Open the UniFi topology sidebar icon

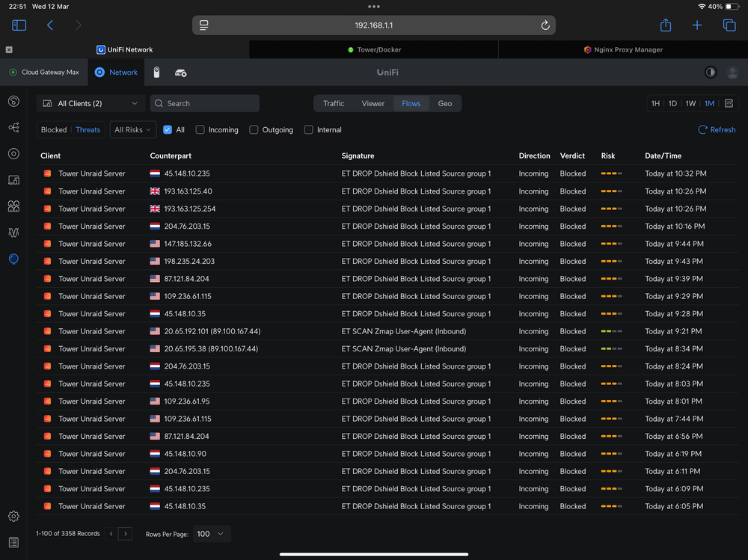[13, 127]
